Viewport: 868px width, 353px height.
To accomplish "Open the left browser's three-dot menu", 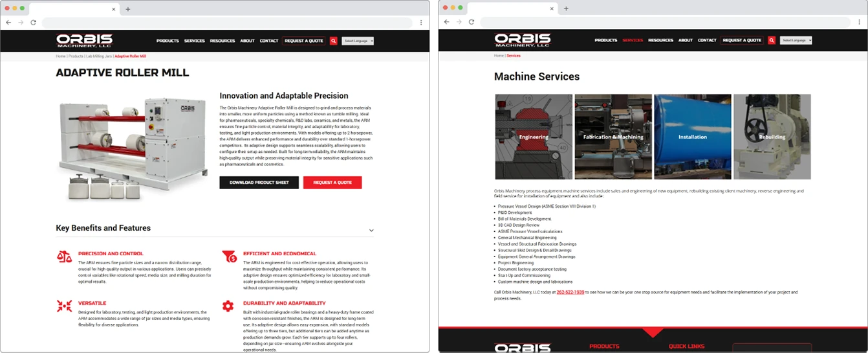I will tap(421, 22).
